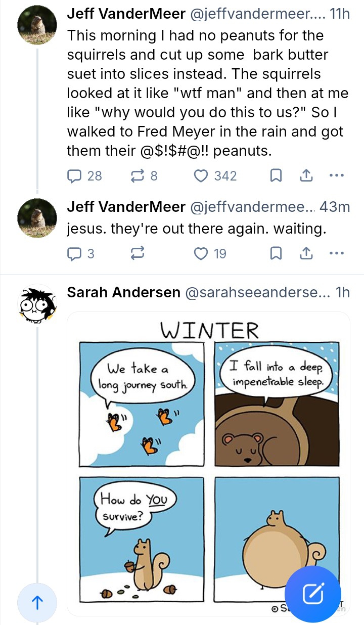Open more options on the 43m post
The image size is (364, 625).
tap(336, 253)
